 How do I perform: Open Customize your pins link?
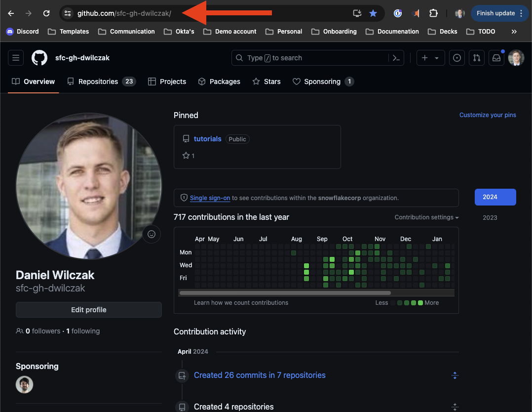[x=488, y=115]
